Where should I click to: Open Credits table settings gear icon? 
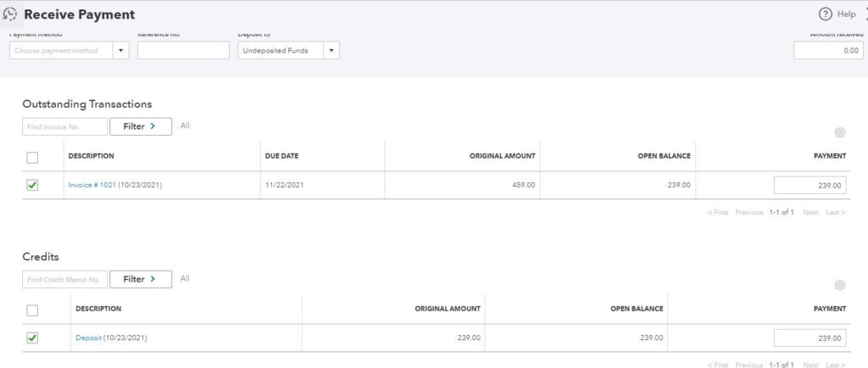839,285
